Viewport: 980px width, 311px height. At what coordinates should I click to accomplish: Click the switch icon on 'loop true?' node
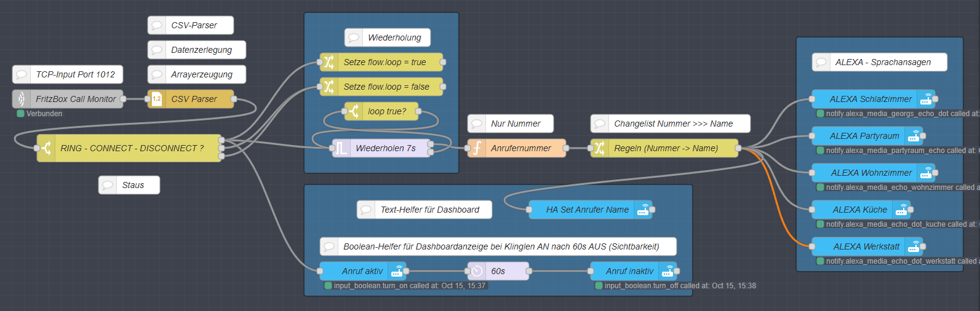354,111
